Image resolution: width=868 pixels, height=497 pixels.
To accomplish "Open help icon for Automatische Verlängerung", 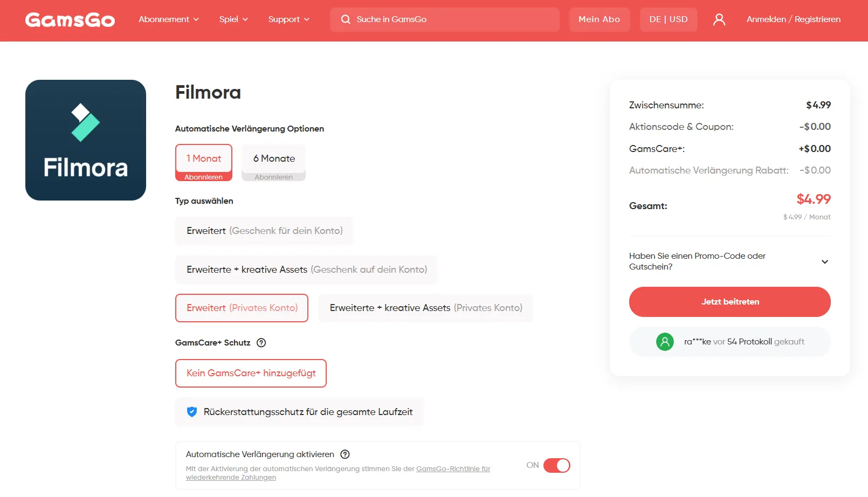I will click(345, 454).
